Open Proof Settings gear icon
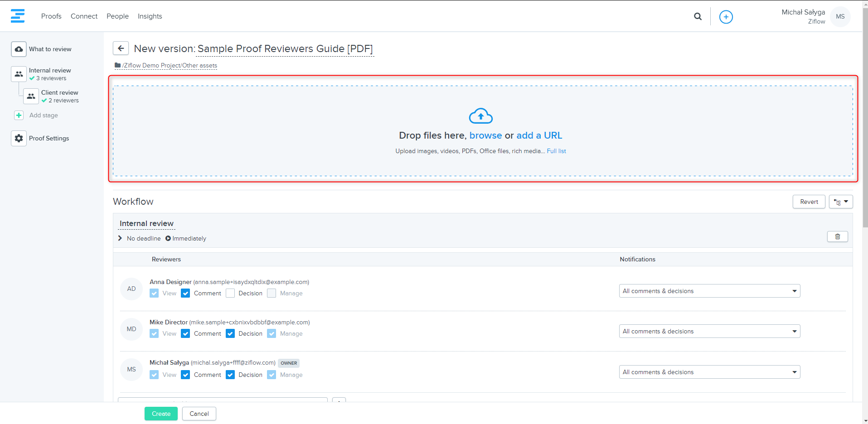 coord(19,138)
